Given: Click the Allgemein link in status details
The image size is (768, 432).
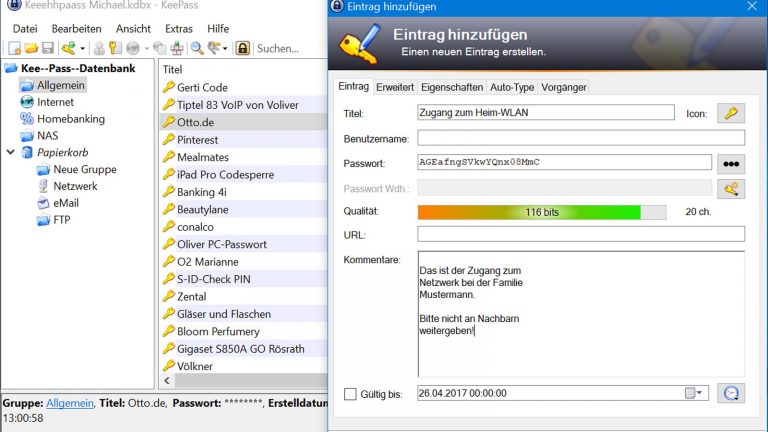Looking at the screenshot, I should click(x=70, y=403).
